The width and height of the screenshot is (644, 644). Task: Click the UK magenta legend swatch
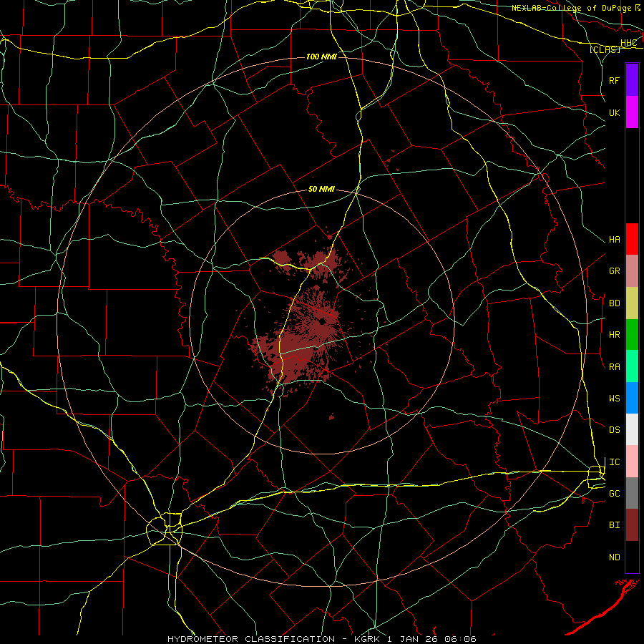(x=632, y=112)
